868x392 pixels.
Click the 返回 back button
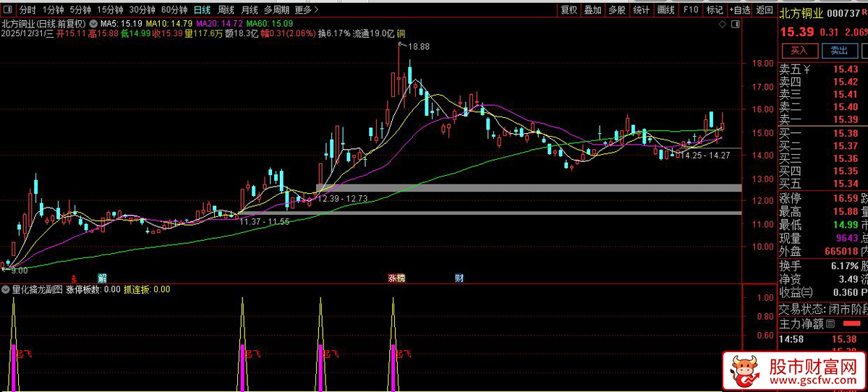tap(764, 10)
